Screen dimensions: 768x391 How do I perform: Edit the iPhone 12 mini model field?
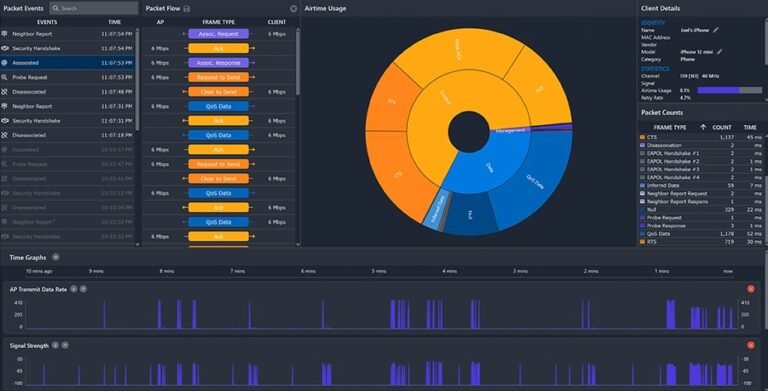click(720, 51)
